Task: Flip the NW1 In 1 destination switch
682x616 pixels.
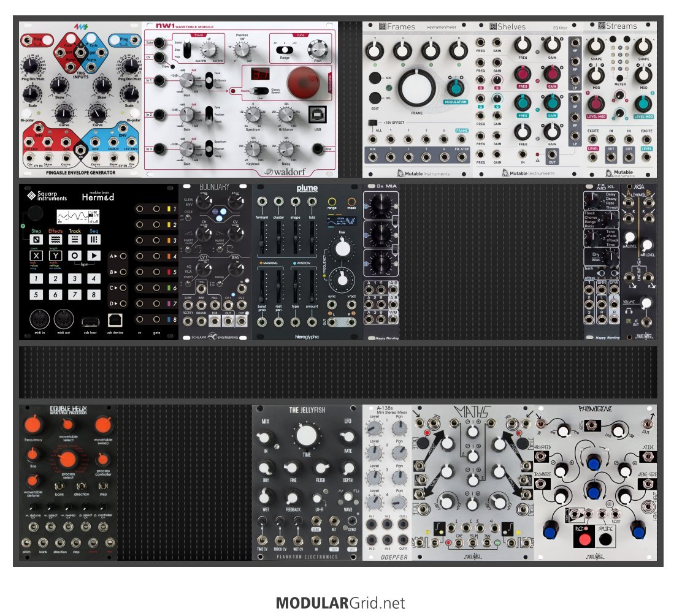Action: [209, 80]
